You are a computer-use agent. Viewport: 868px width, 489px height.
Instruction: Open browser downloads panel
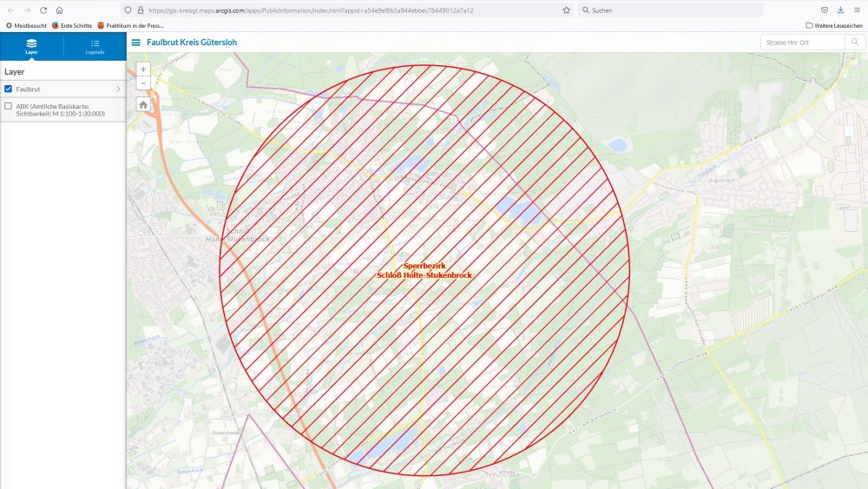(x=840, y=10)
